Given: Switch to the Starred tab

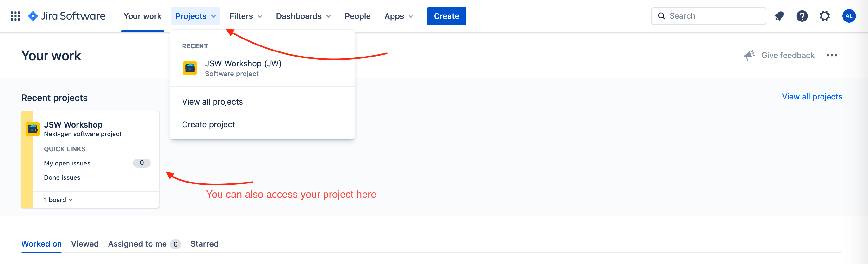Looking at the screenshot, I should (205, 244).
